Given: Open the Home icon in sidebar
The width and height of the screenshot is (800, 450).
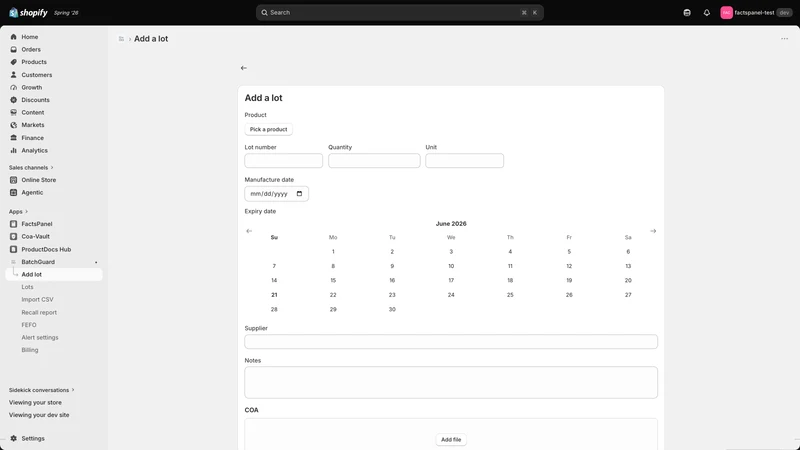Looking at the screenshot, I should pos(14,37).
